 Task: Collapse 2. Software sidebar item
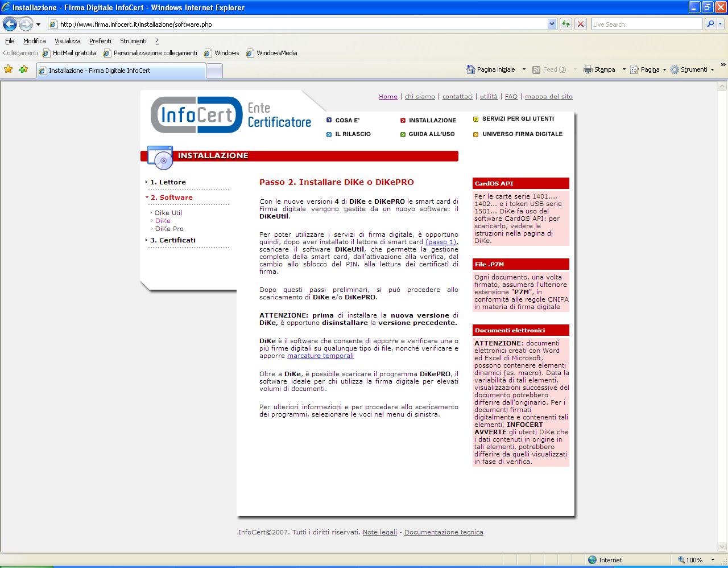tap(171, 197)
